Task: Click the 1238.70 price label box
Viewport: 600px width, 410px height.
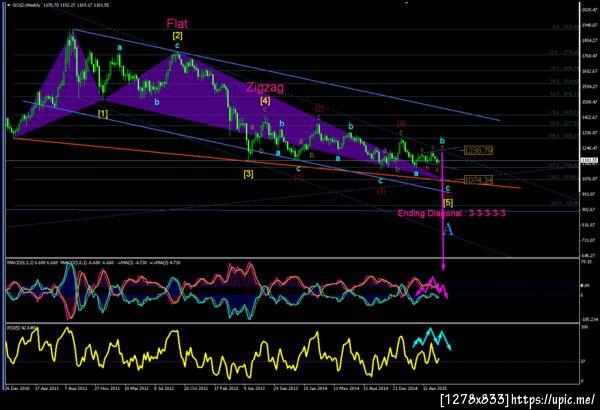Action: (x=478, y=150)
